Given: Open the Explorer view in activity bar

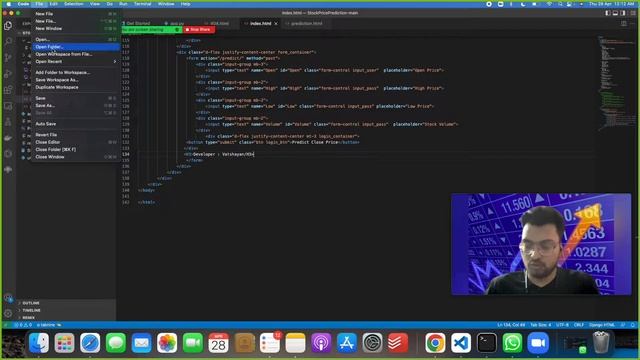Looking at the screenshot, I should pyautogui.click(x=8, y=25).
